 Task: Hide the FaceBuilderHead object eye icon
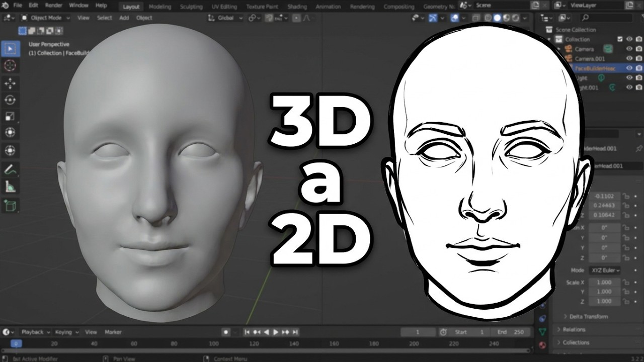coord(629,68)
